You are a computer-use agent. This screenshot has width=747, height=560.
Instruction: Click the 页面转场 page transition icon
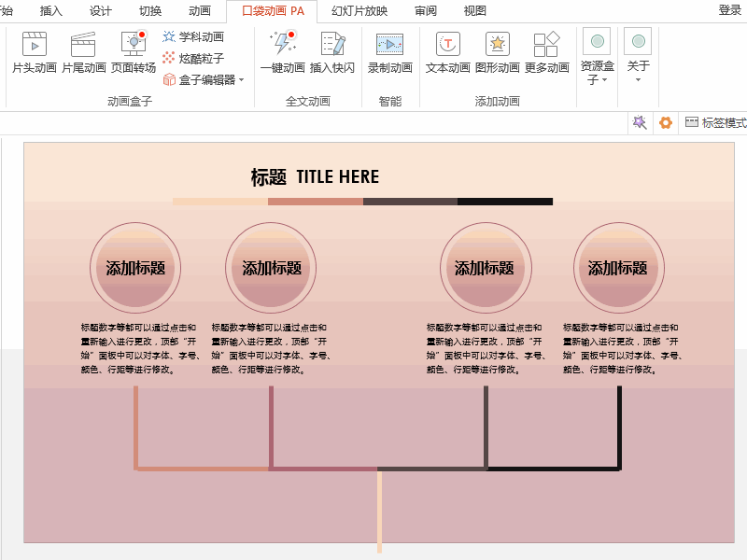tap(134, 44)
